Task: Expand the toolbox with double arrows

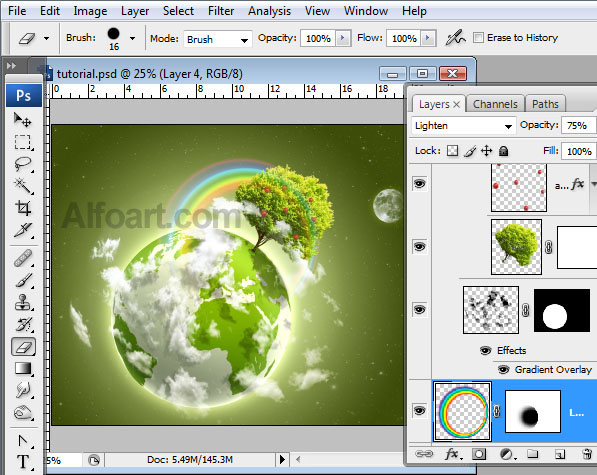Action: click(11, 65)
